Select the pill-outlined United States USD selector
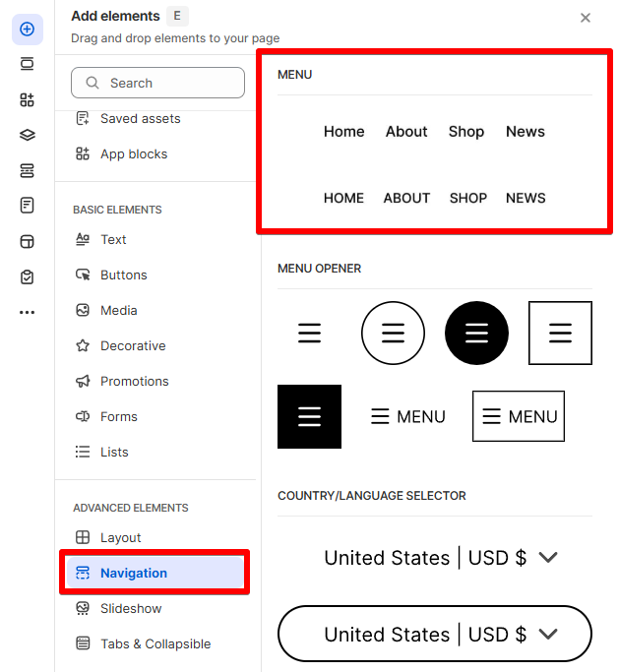The height and width of the screenshot is (672, 618). point(435,634)
